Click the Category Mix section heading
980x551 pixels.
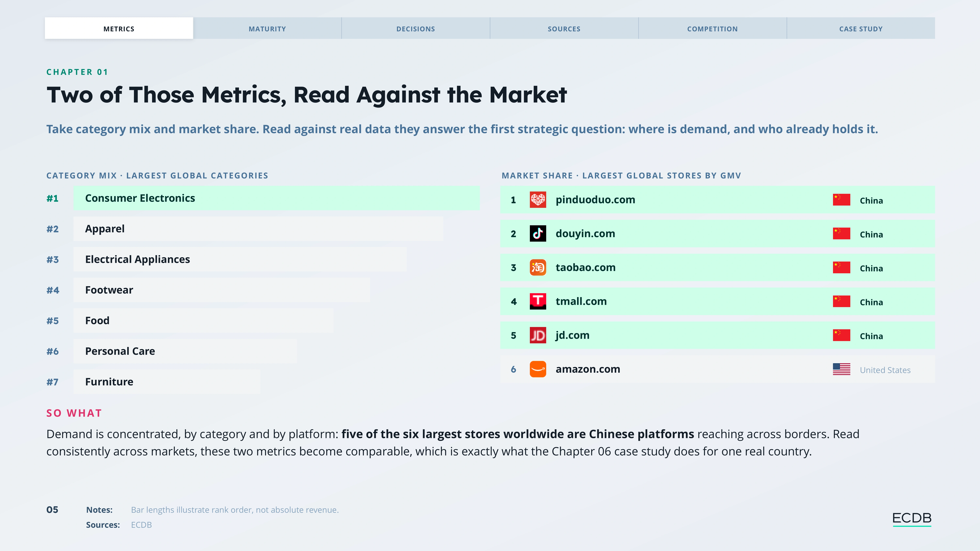(x=157, y=175)
